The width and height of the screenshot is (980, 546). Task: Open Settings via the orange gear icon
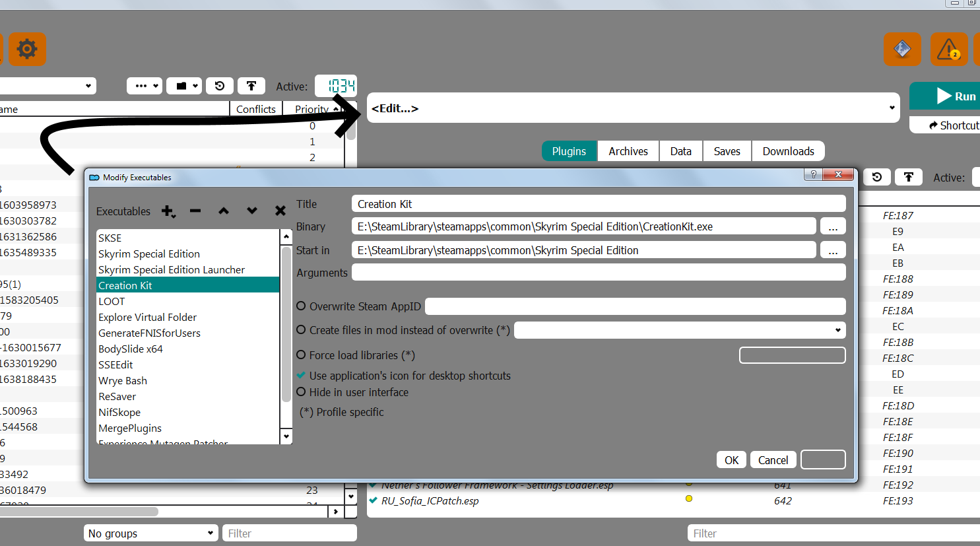[27, 49]
